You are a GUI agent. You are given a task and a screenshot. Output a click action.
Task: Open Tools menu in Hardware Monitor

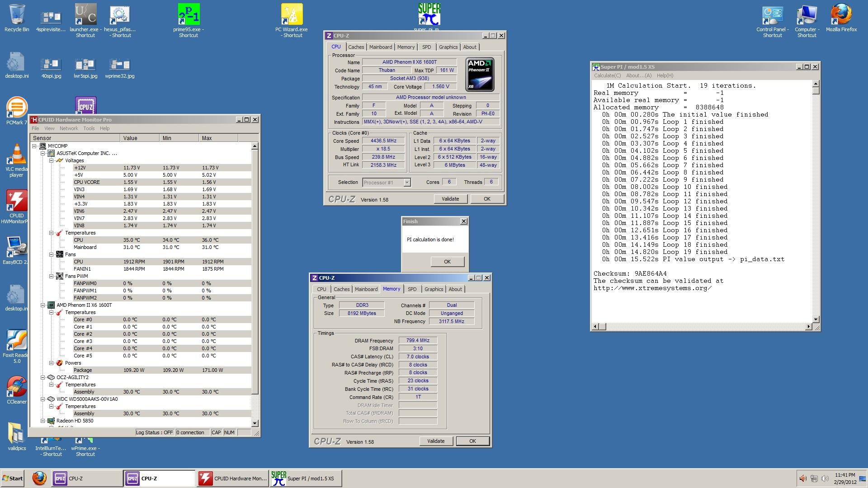coord(89,128)
